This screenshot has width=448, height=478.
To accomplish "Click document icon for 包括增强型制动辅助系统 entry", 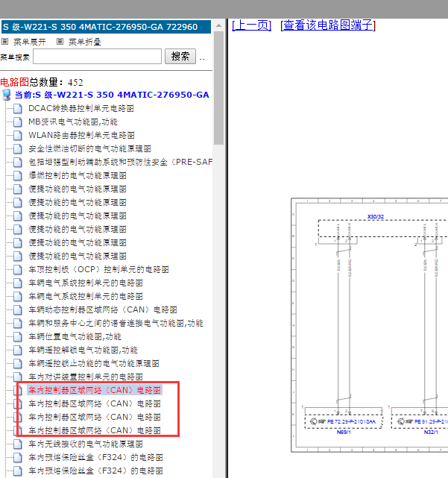I will 18,162.
